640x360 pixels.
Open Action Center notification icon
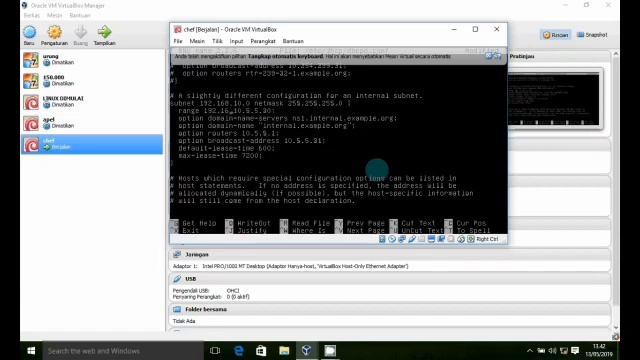coord(575,351)
